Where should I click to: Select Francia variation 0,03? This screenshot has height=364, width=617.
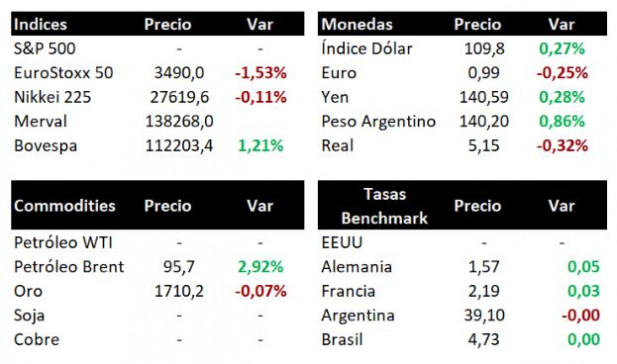pos(584,291)
